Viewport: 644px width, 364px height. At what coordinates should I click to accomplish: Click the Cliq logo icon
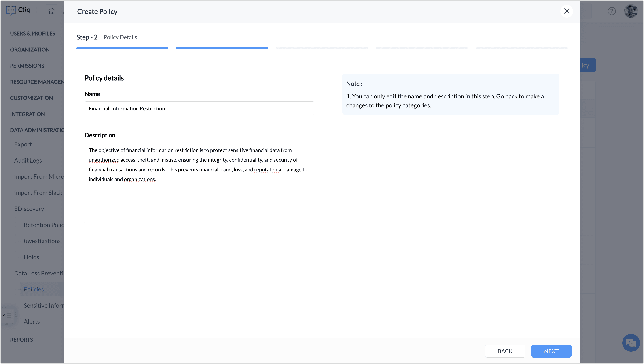tap(11, 11)
